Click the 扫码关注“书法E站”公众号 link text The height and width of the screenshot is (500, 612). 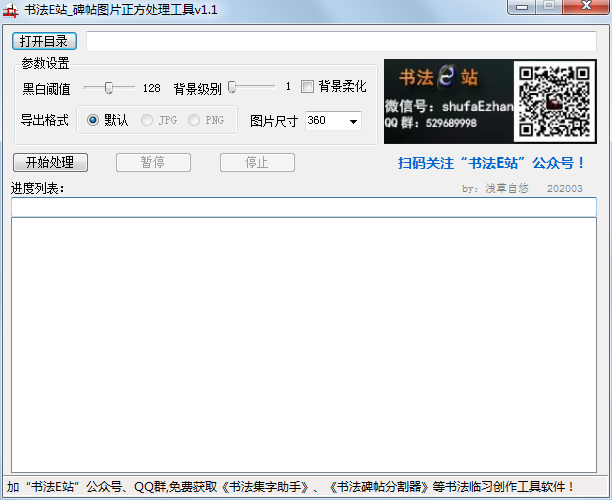pyautogui.click(x=491, y=163)
